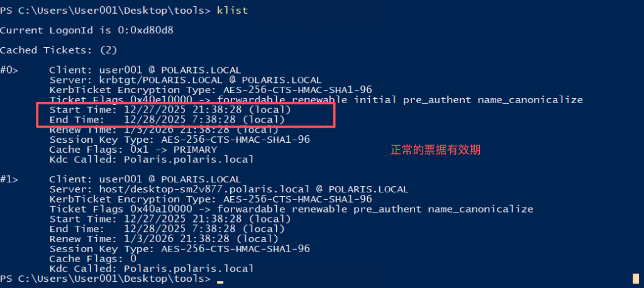The height and width of the screenshot is (288, 644).
Task: Click the pale block at the bottom-right corner
Action: coord(636,279)
